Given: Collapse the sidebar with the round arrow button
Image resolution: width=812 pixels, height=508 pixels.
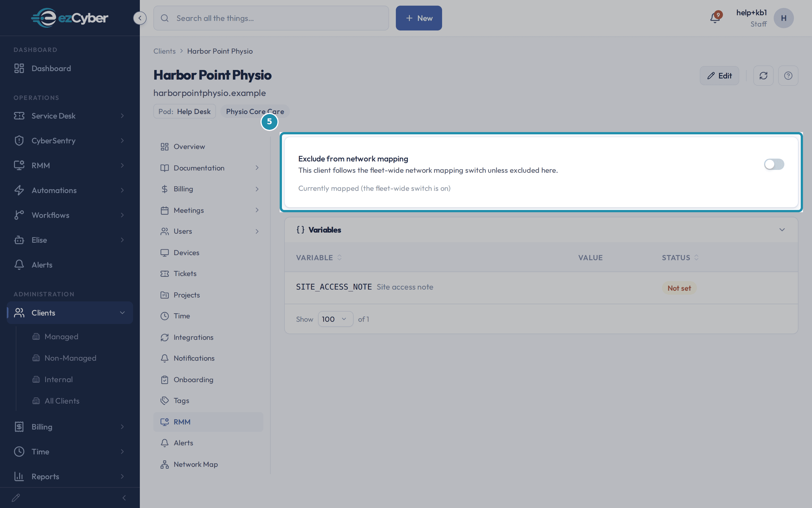Looking at the screenshot, I should (x=140, y=18).
